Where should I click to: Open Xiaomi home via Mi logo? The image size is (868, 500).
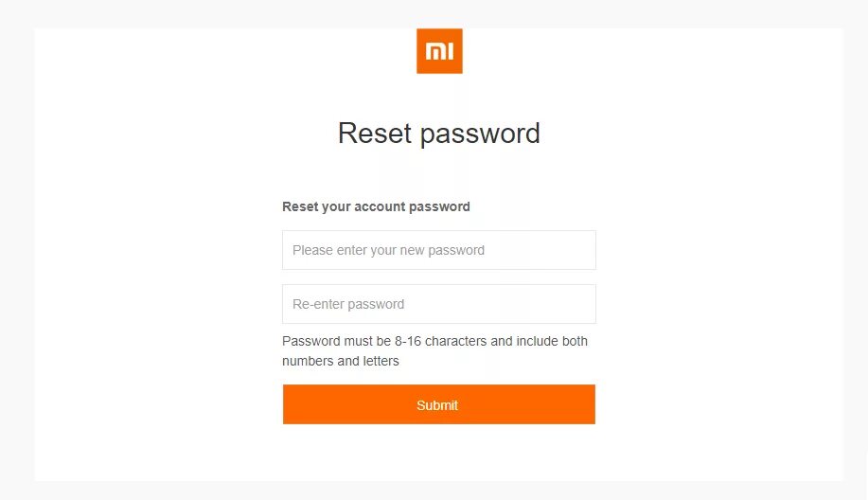[x=439, y=50]
